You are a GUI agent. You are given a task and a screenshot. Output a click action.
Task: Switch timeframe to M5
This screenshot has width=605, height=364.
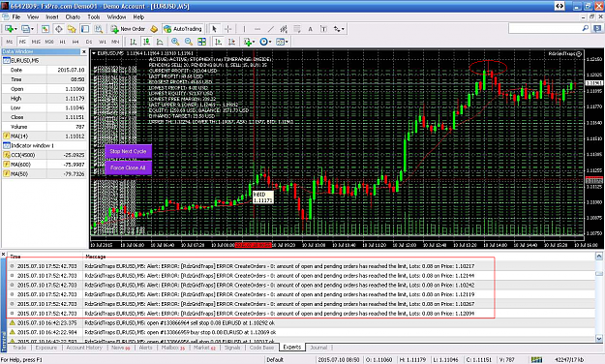(x=22, y=42)
